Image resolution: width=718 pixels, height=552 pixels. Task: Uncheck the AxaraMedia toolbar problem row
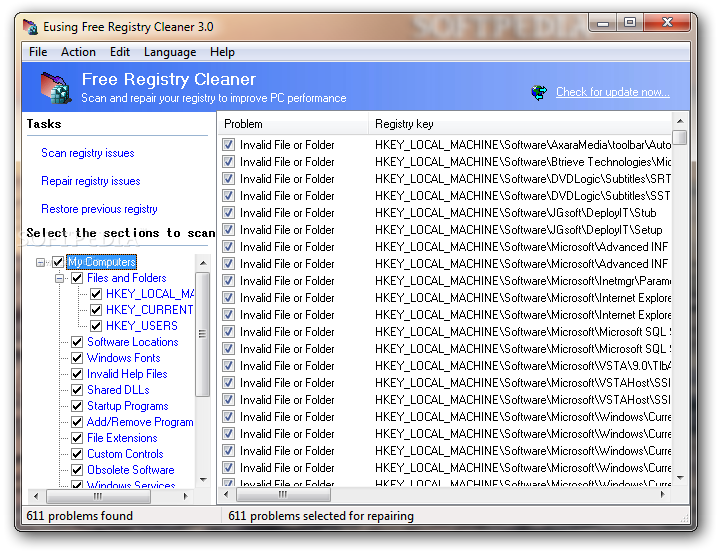[x=228, y=145]
